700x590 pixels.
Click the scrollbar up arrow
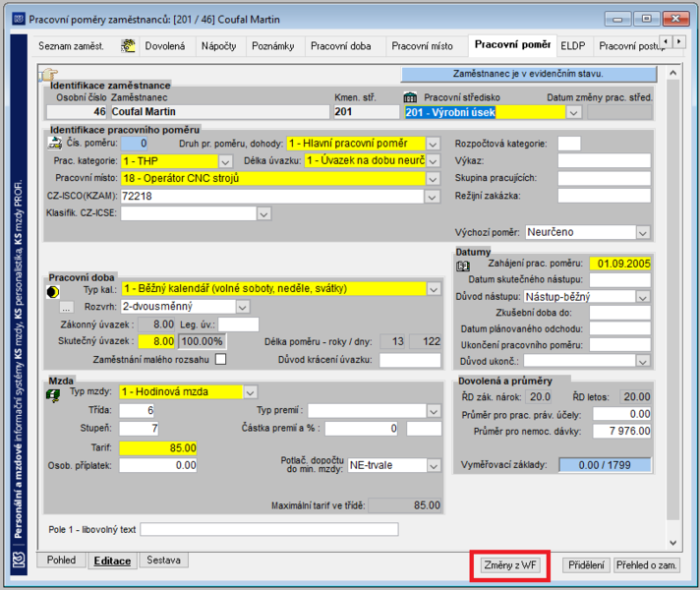coord(673,73)
